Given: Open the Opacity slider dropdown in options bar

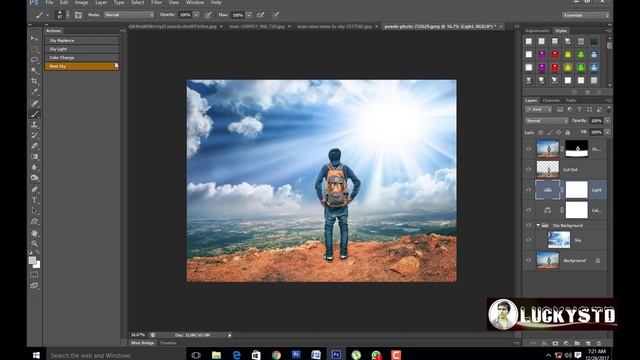Looking at the screenshot, I should (196, 15).
